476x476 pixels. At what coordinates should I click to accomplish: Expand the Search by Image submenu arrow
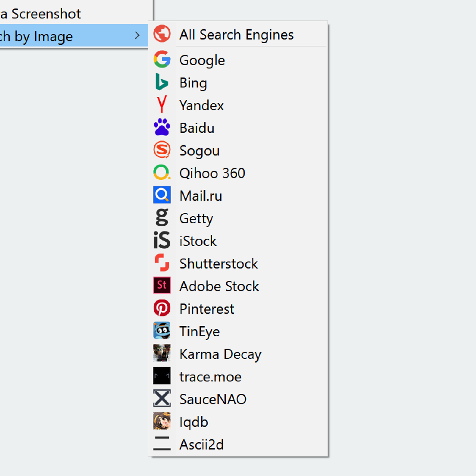pyautogui.click(x=137, y=36)
